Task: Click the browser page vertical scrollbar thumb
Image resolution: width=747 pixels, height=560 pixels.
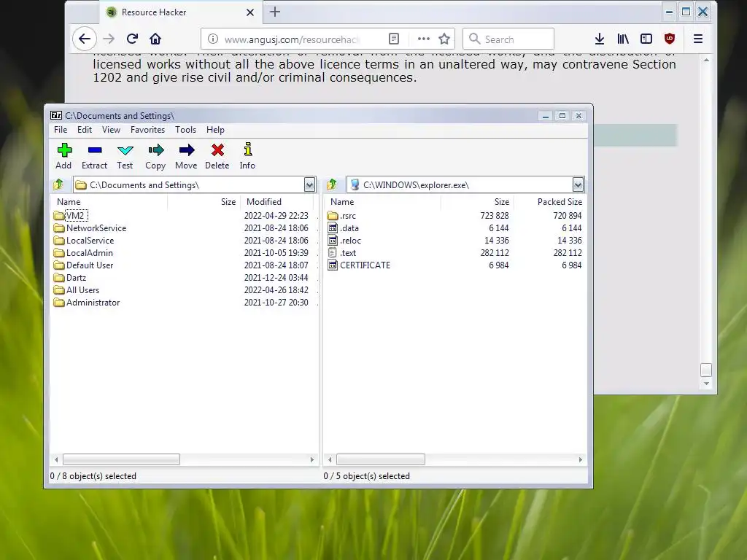Action: point(706,370)
